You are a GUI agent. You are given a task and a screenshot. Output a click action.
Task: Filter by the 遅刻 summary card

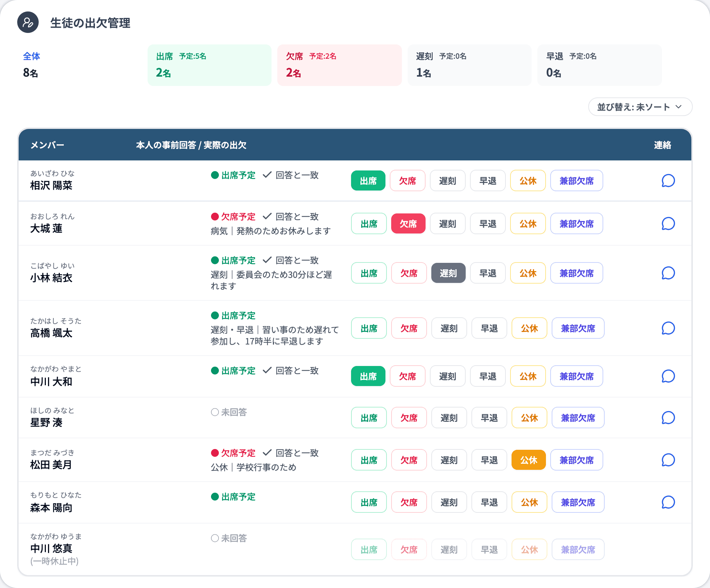pos(470,65)
